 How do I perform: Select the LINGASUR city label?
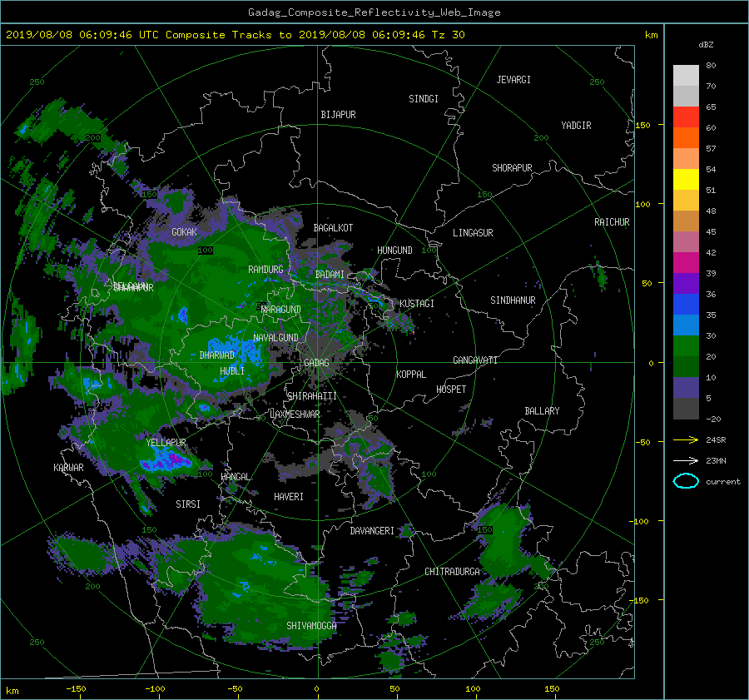[473, 233]
